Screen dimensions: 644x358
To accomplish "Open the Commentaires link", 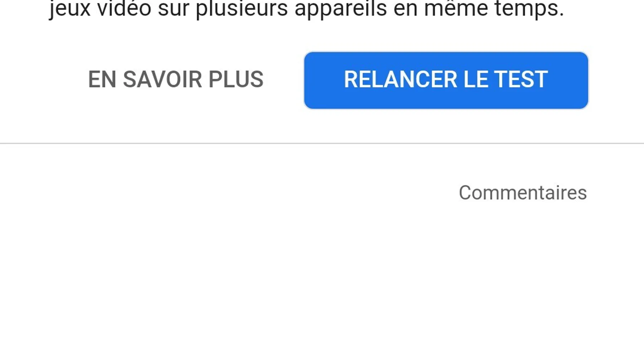I will (x=523, y=193).
